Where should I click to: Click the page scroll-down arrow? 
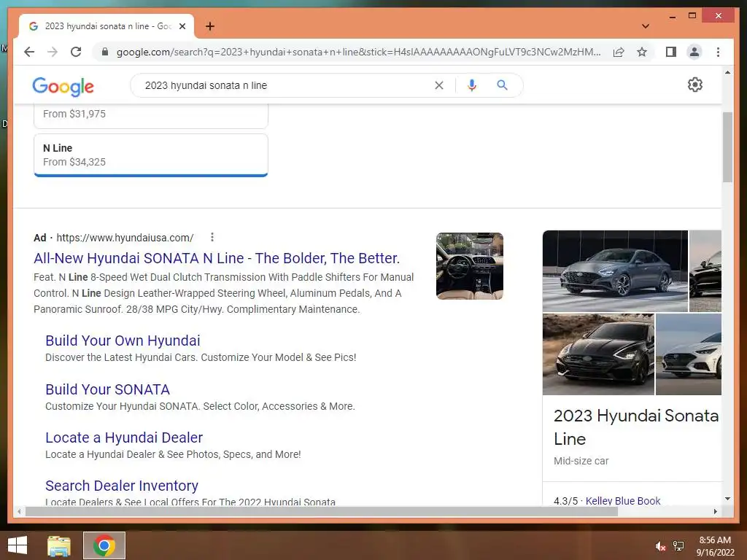coord(727,499)
